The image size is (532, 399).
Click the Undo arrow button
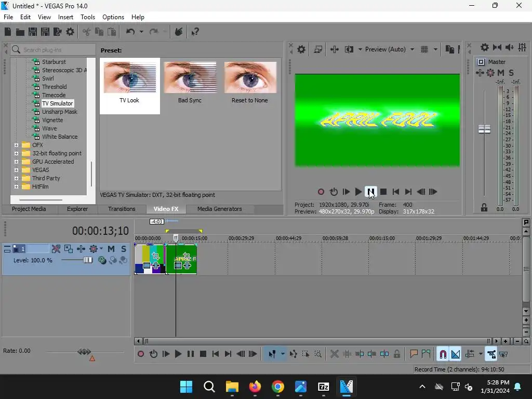click(130, 32)
